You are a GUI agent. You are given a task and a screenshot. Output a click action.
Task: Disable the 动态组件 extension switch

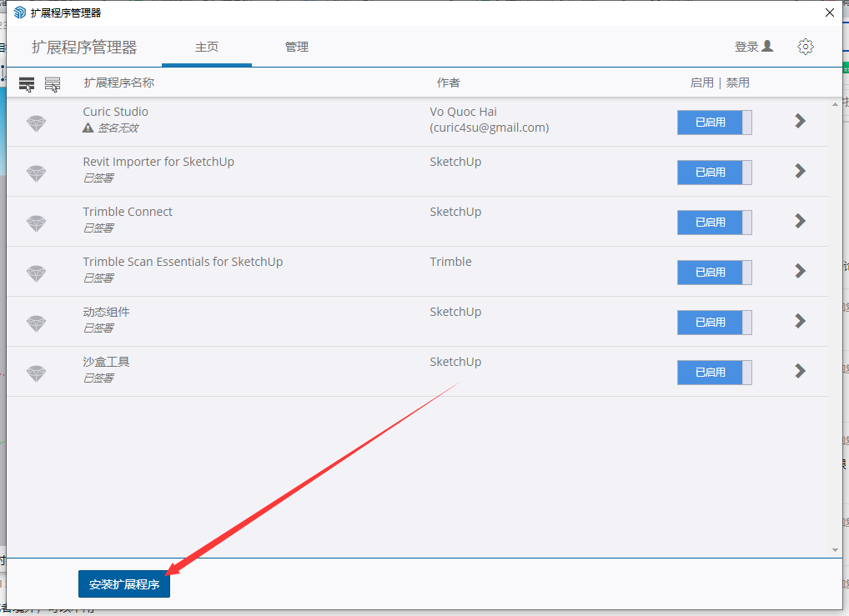click(714, 323)
